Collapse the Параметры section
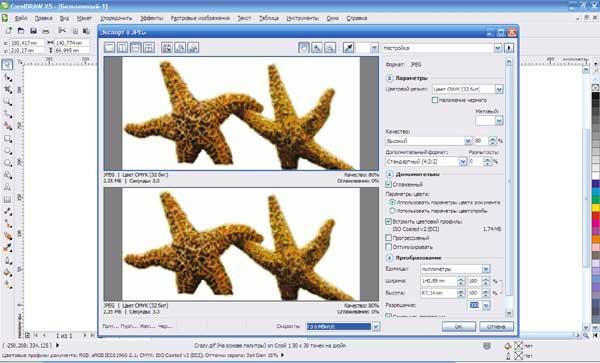Image resolution: width=600 pixels, height=363 pixels. (389, 78)
